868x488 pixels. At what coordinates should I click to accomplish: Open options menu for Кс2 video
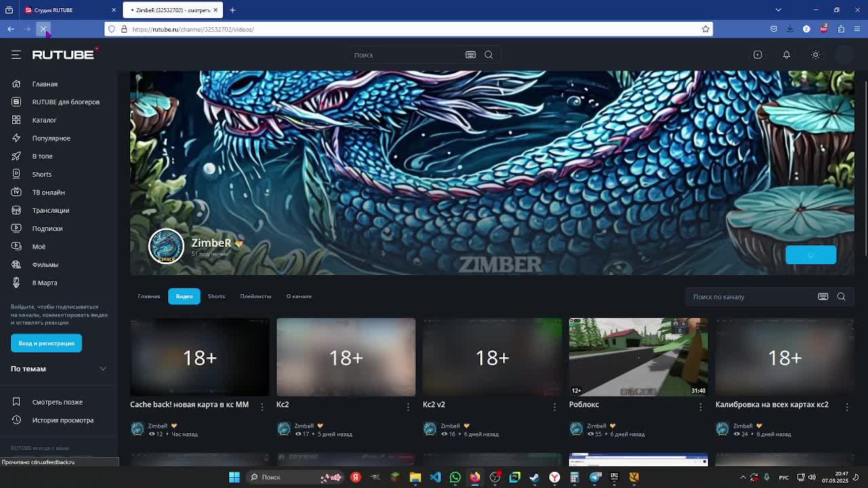(408, 407)
